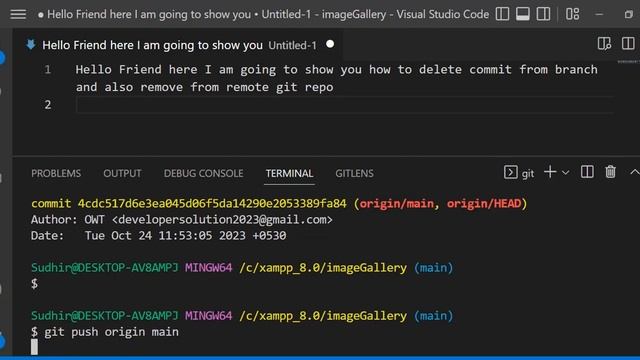Switch to the OUTPUT panel tab
640x360 pixels.
click(122, 173)
